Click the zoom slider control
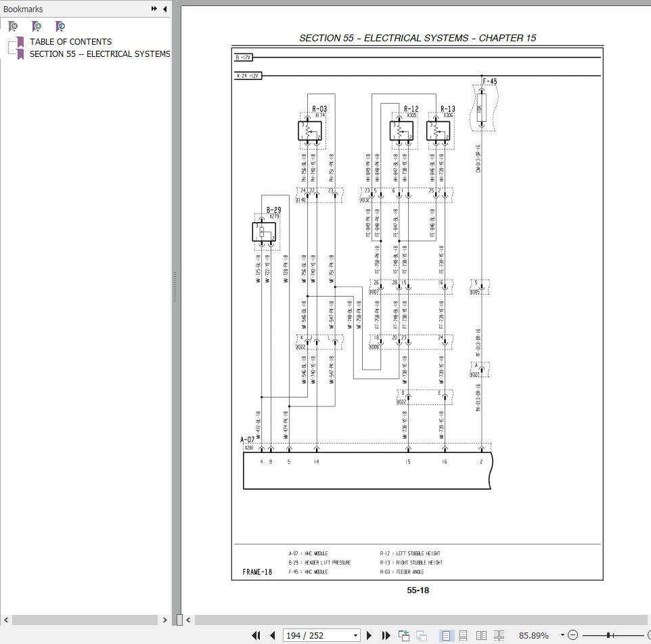This screenshot has width=651, height=644. click(x=608, y=635)
